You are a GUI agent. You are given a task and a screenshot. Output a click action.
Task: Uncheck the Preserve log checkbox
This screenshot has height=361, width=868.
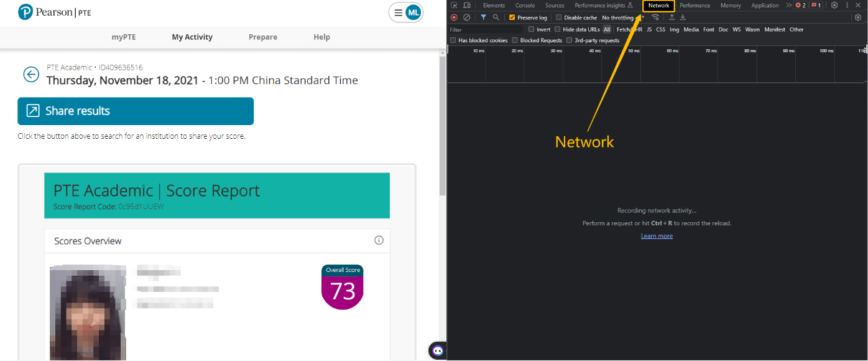(x=512, y=17)
